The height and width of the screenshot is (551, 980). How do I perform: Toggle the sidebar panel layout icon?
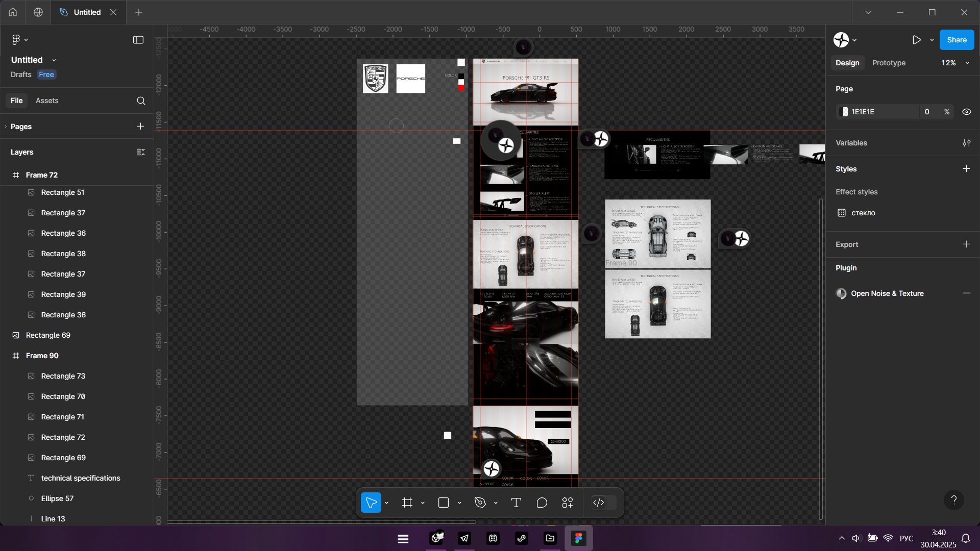click(138, 40)
